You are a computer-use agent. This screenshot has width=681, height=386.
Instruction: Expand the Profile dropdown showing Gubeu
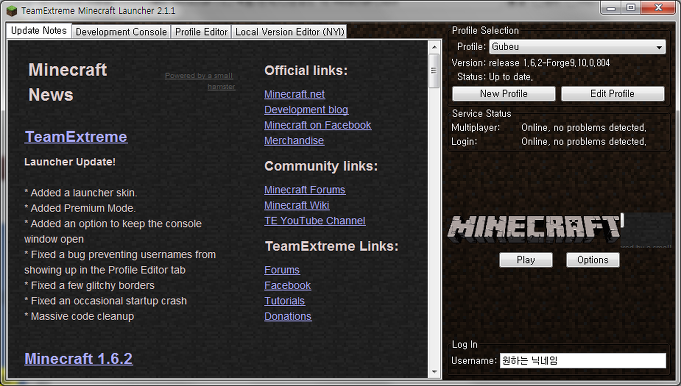(x=577, y=47)
